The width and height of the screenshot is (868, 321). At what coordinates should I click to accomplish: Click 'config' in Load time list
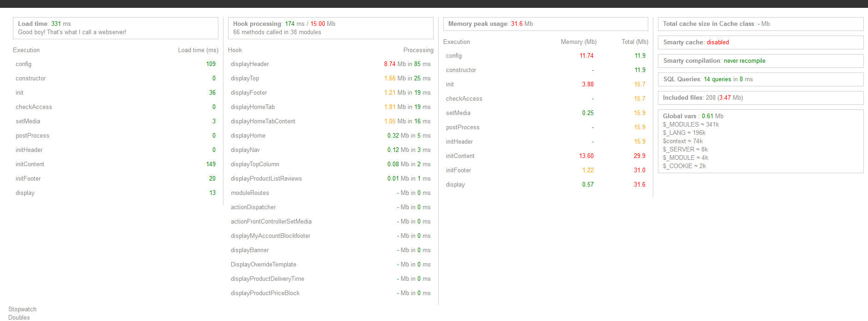[24, 64]
